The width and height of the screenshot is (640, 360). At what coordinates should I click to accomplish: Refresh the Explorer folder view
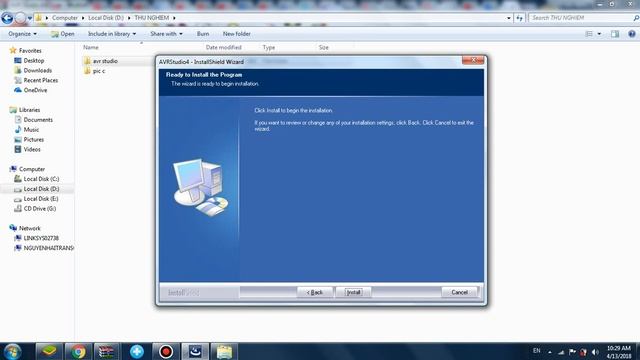(x=519, y=18)
